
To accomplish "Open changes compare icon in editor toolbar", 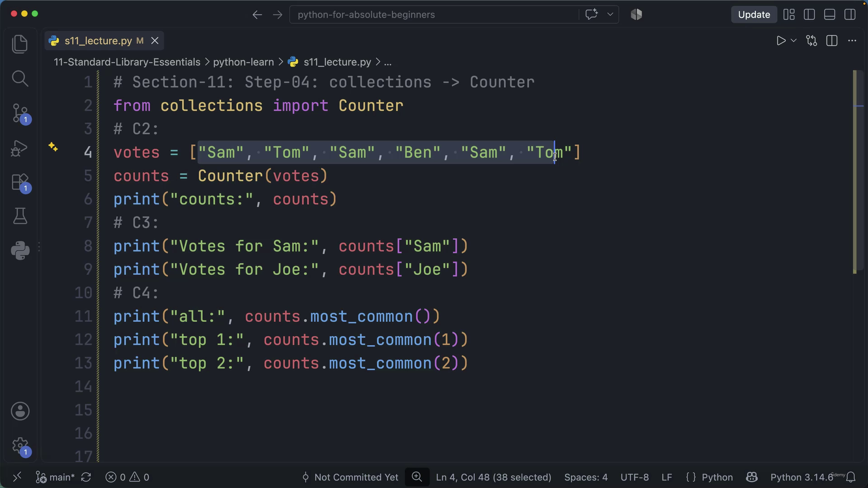I will click(811, 41).
